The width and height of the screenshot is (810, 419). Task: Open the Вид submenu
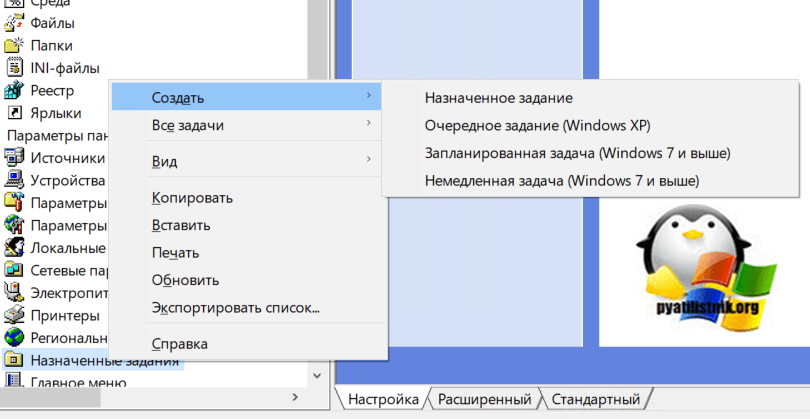point(369,160)
